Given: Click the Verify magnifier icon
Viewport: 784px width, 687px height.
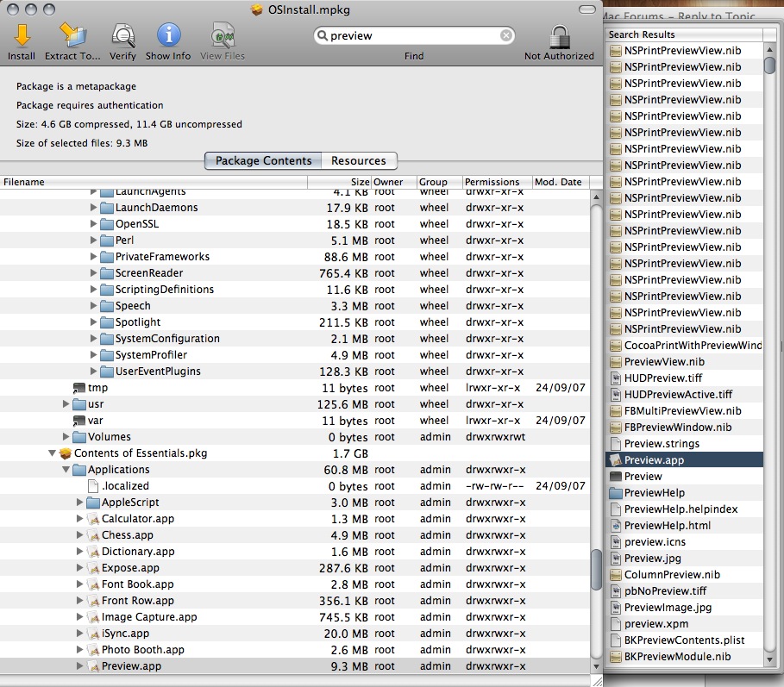Looking at the screenshot, I should point(123,35).
